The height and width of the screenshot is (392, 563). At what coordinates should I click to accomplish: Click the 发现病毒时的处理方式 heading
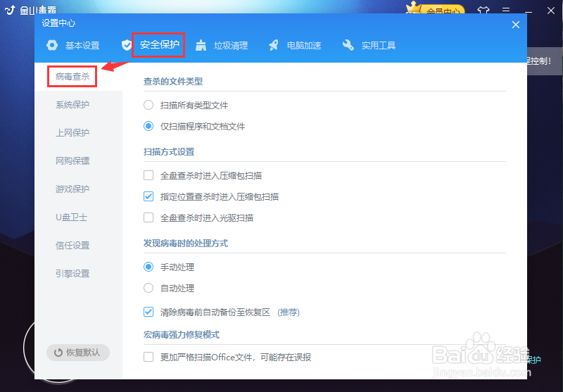click(x=186, y=244)
